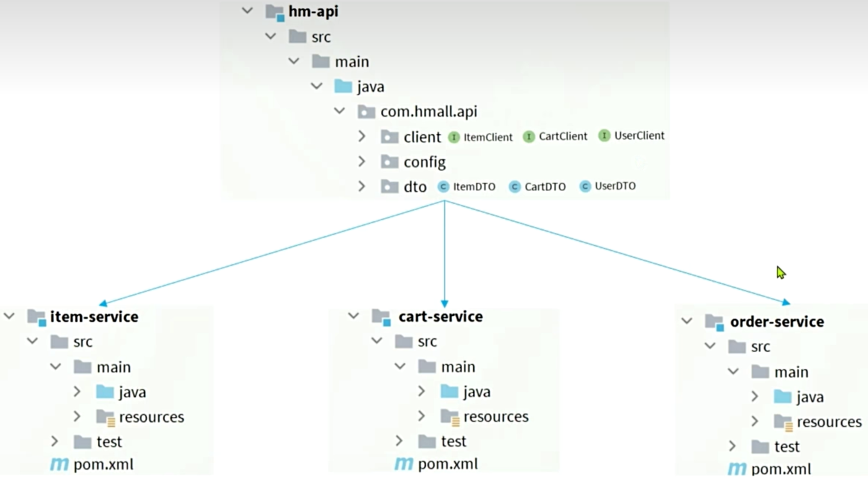The width and height of the screenshot is (868, 481).
Task: Collapse the cart-service module
Action: 353,316
